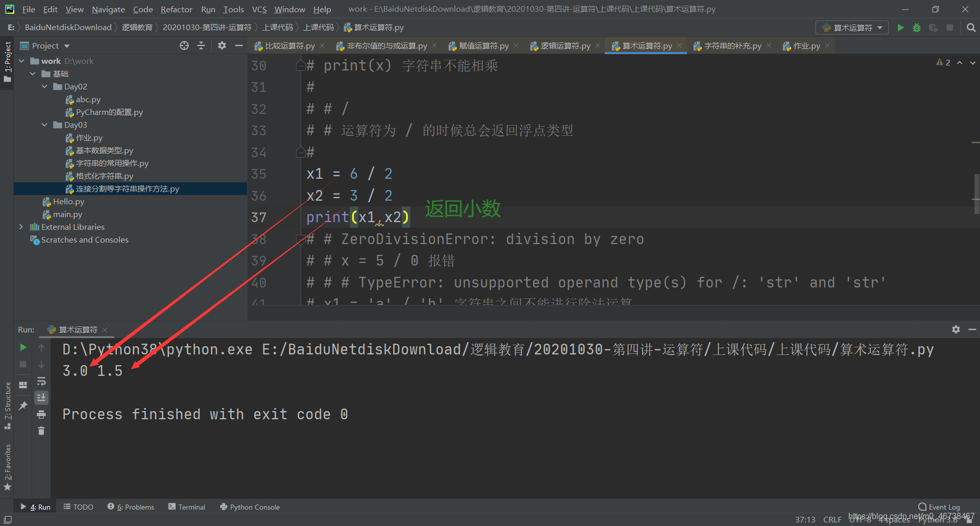The width and height of the screenshot is (980, 526).
Task: Select 连接分割等字符串操作方法.py file
Action: point(127,189)
